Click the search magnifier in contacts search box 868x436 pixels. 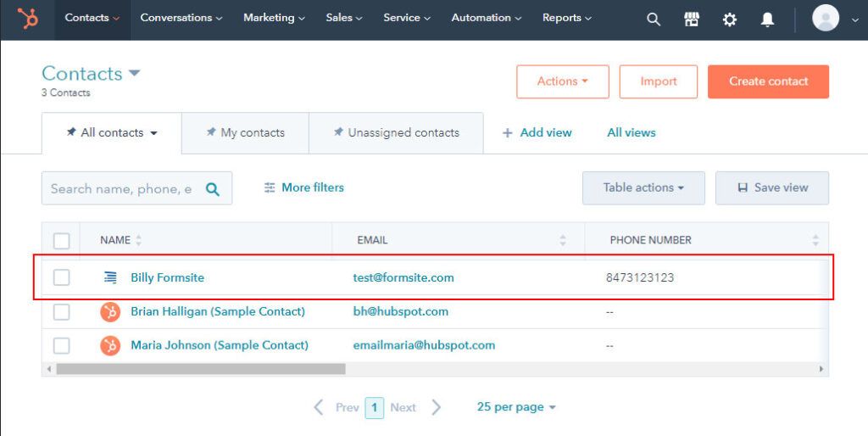click(x=213, y=189)
